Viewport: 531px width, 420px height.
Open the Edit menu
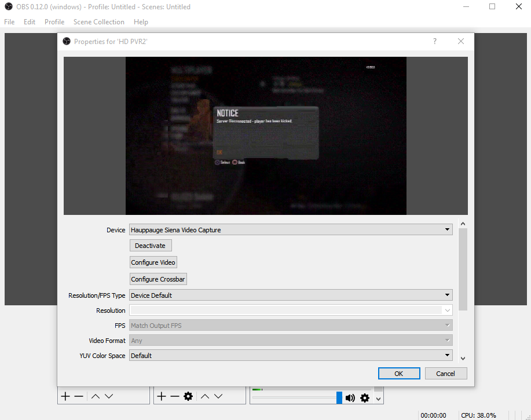30,21
